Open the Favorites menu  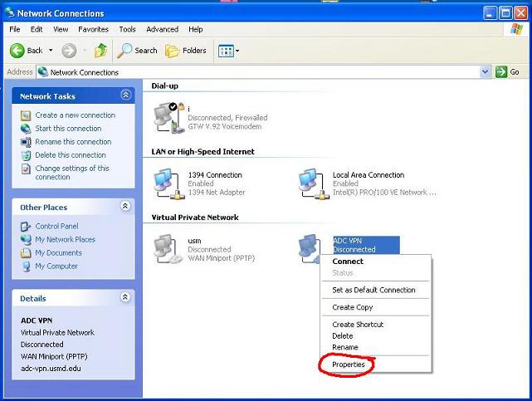93,30
